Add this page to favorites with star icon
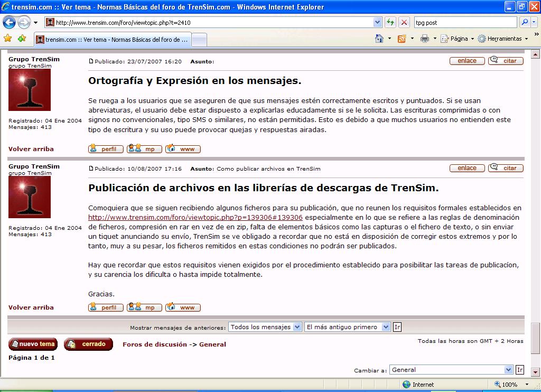 click(x=8, y=39)
